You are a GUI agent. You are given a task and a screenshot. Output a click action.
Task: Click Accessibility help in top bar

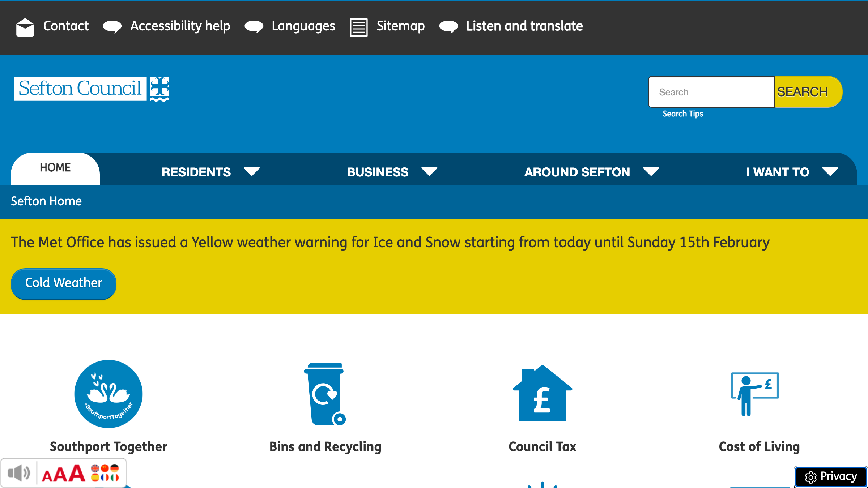(x=180, y=26)
